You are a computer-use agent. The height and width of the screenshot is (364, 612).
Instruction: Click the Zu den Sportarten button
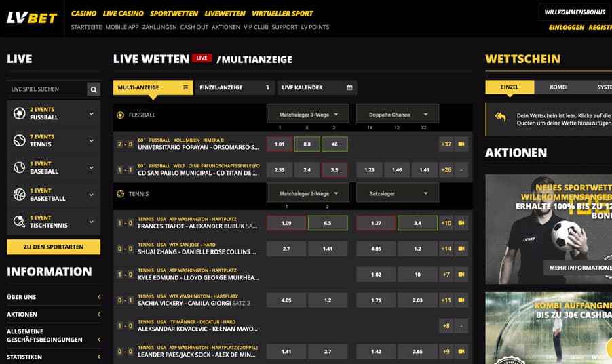click(54, 247)
